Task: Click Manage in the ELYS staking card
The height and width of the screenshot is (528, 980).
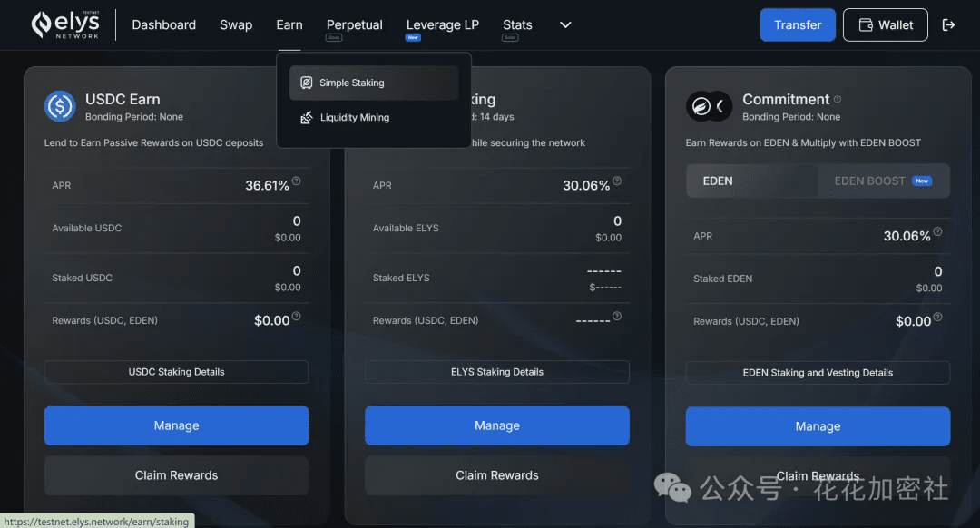Action: (x=497, y=425)
